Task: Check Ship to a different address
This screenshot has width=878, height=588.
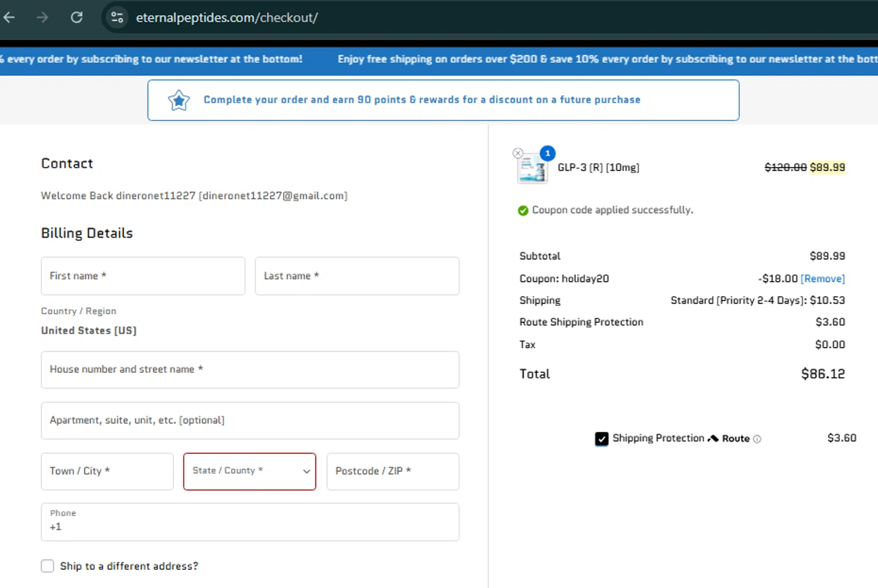Action: pyautogui.click(x=47, y=566)
